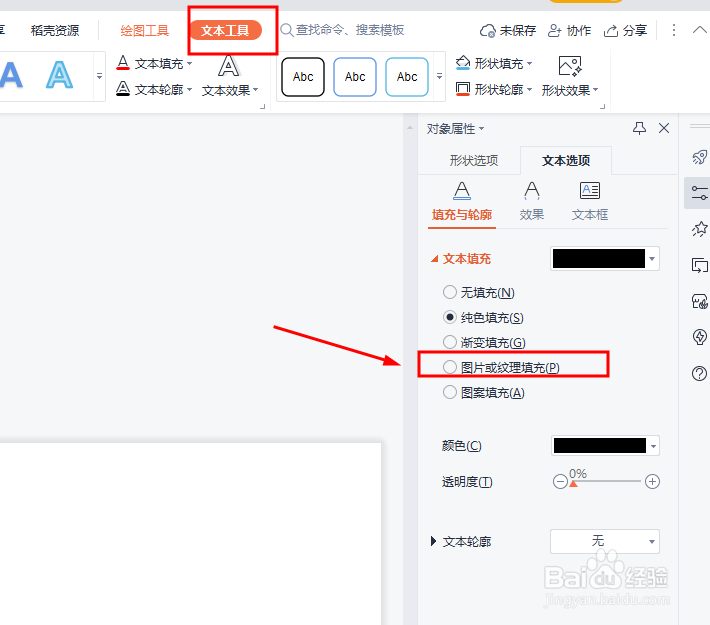The image size is (710, 625).
Task: Click the 分享 share button
Action: point(625,30)
